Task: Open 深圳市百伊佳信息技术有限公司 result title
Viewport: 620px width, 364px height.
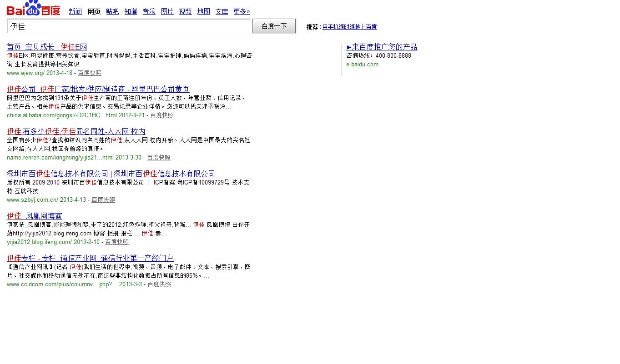Action: pos(111,174)
